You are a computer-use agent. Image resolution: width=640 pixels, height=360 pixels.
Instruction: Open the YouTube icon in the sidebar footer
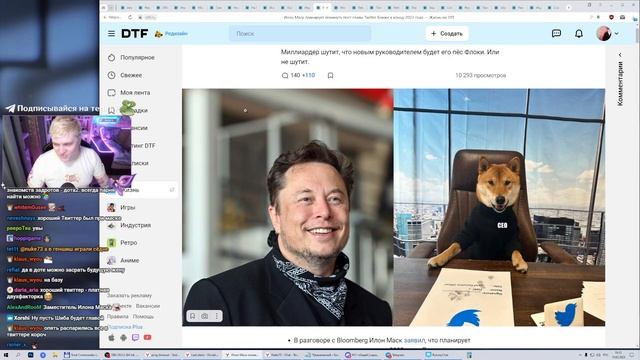pos(147,338)
